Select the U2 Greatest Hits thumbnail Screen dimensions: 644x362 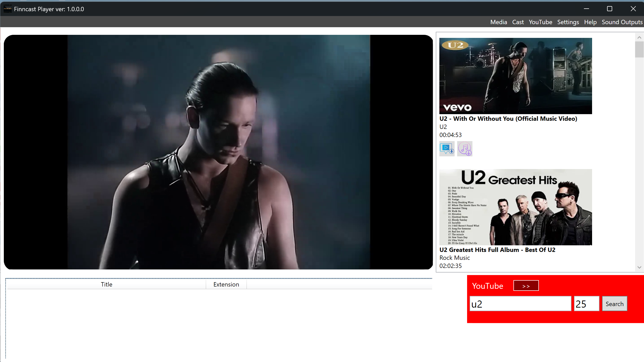[x=515, y=207]
